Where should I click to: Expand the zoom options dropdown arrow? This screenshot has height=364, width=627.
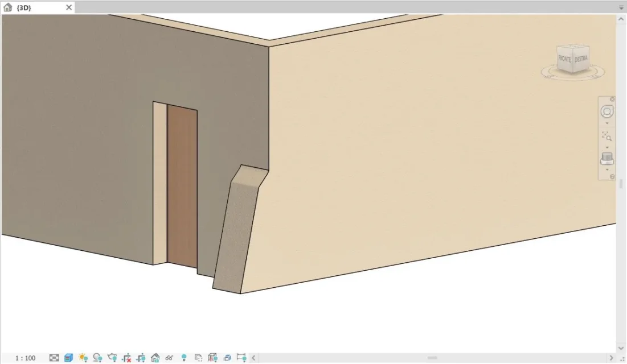pyautogui.click(x=607, y=147)
